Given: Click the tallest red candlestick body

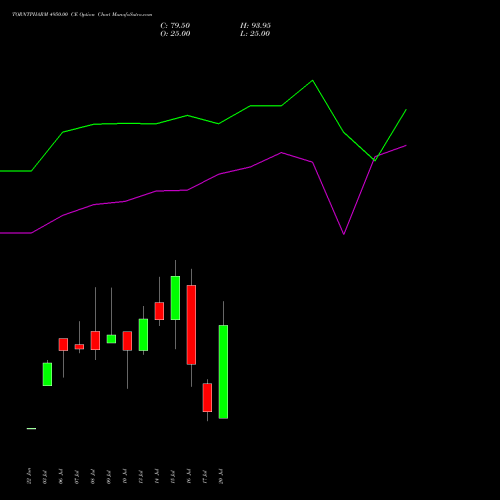Looking at the screenshot, I should coord(191,325).
